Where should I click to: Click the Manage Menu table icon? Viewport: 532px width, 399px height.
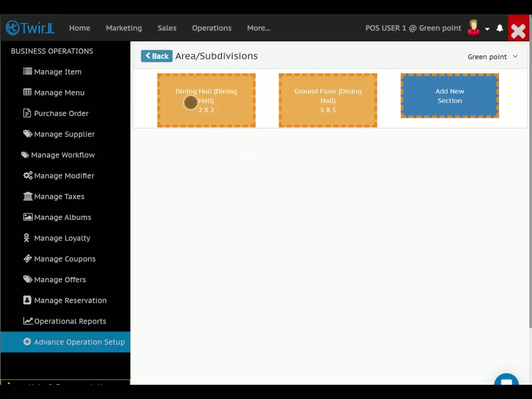[27, 92]
